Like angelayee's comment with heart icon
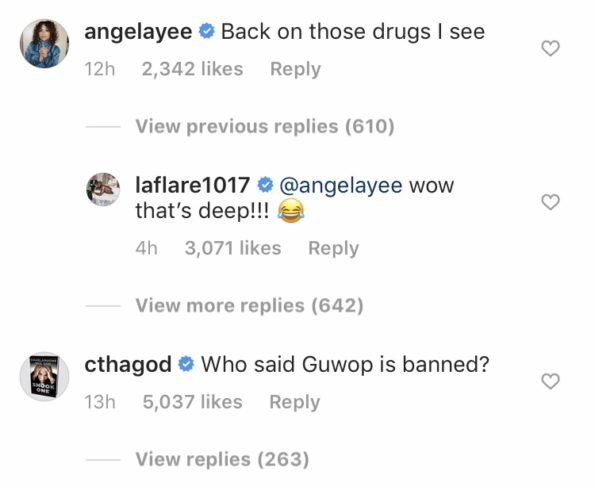The image size is (595, 490). tap(550, 48)
